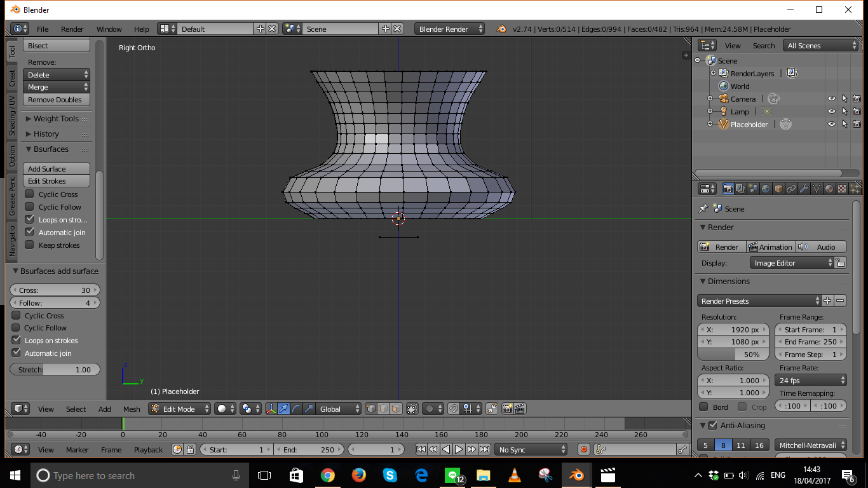
Task: Toggle the Anti-Aliasing checkbox
Action: 712,425
